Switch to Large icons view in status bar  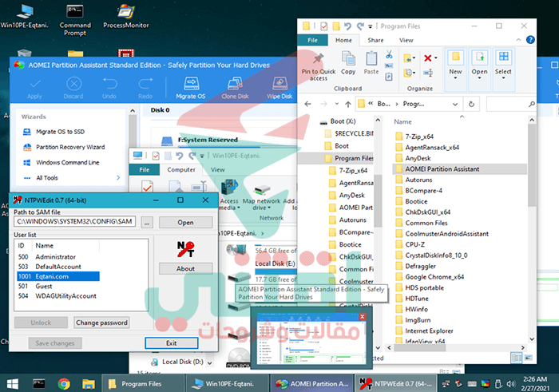pyautogui.click(x=529, y=358)
